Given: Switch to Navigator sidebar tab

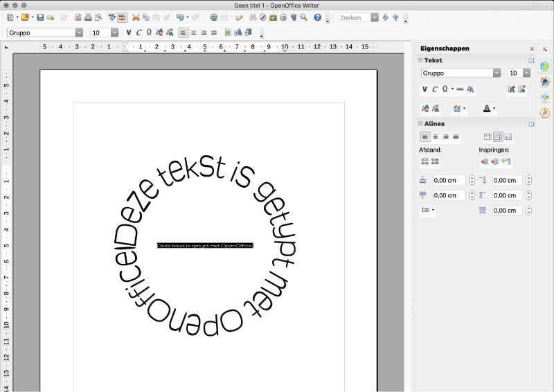Looking at the screenshot, I should (x=545, y=113).
